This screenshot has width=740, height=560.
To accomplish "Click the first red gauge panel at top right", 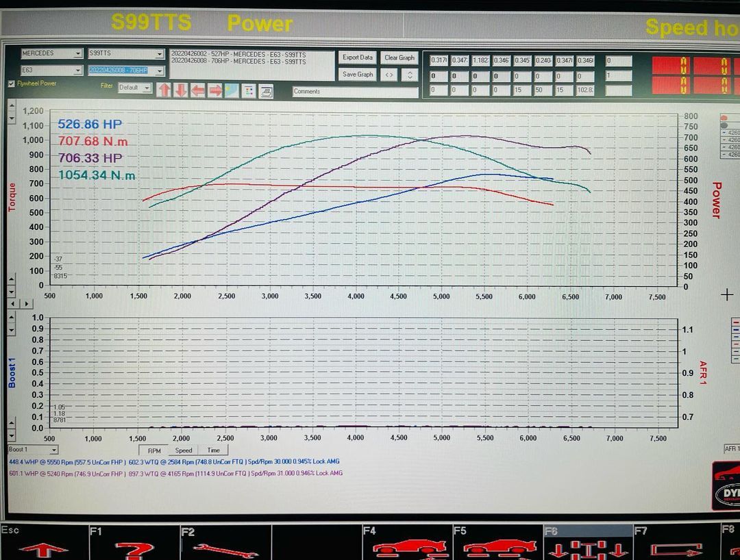I will pyautogui.click(x=671, y=75).
